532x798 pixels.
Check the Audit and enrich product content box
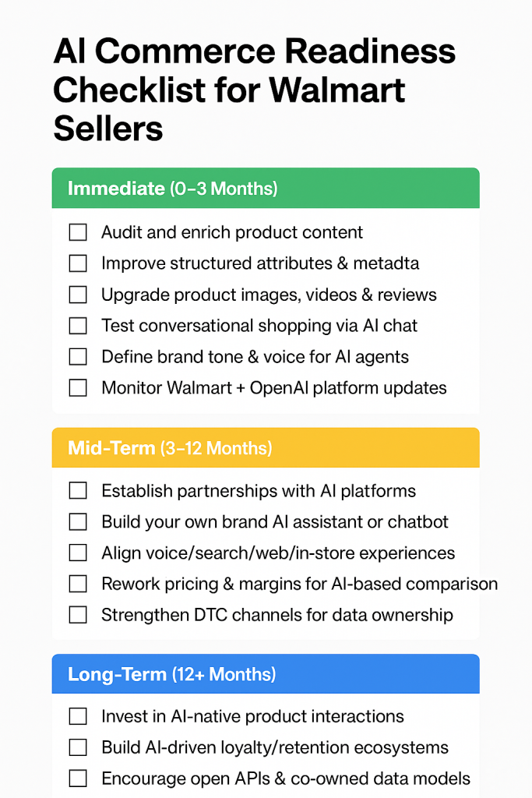78,232
